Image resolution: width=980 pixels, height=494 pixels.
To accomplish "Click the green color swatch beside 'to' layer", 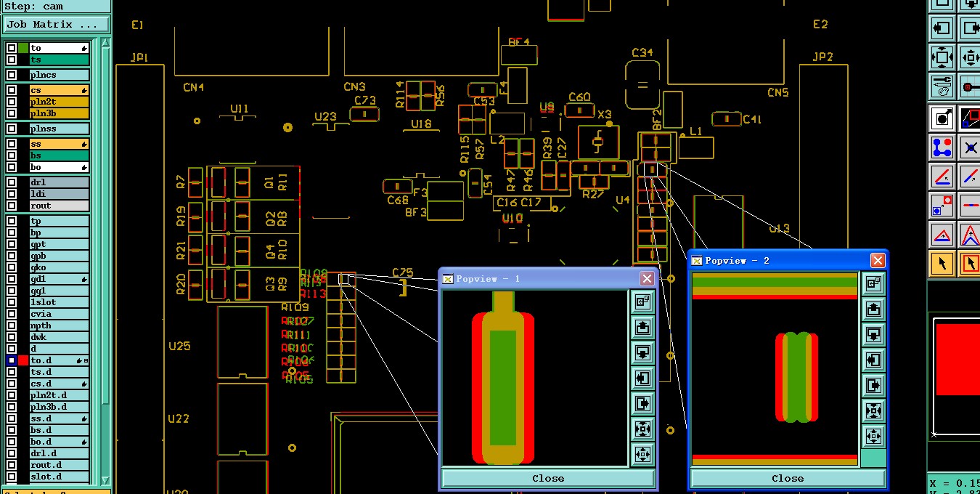I will point(23,48).
